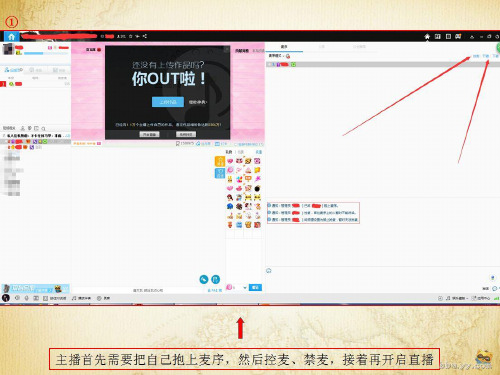Open the gift quantity dropdown arrow
Image resolution: width=500 pixels, height=375 pixels.
click(x=245, y=288)
